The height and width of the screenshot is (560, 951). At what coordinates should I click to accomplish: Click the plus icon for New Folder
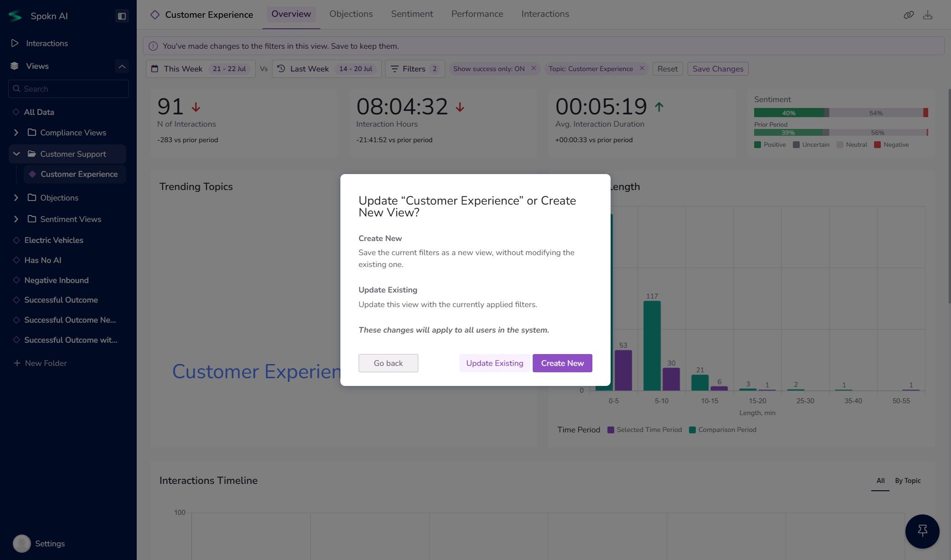(17, 363)
